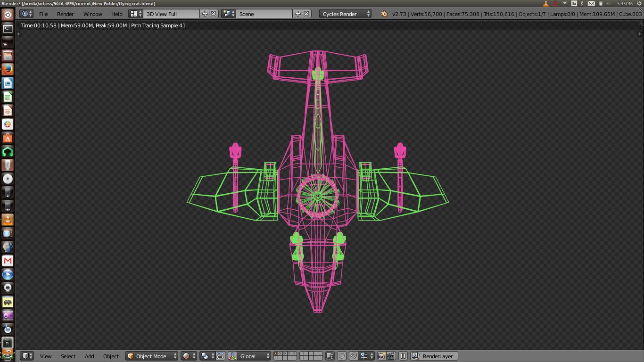This screenshot has width=644, height=362.
Task: Open the Help menu
Action: [116, 14]
